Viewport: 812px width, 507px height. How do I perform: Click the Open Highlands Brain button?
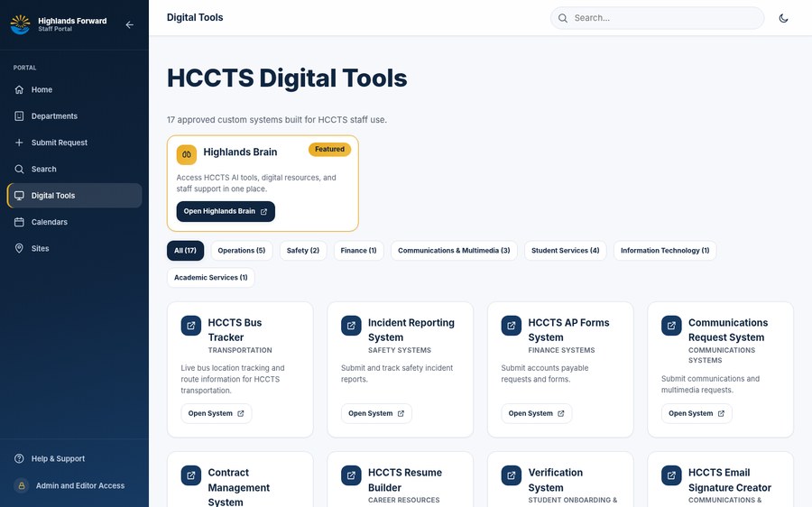point(226,211)
